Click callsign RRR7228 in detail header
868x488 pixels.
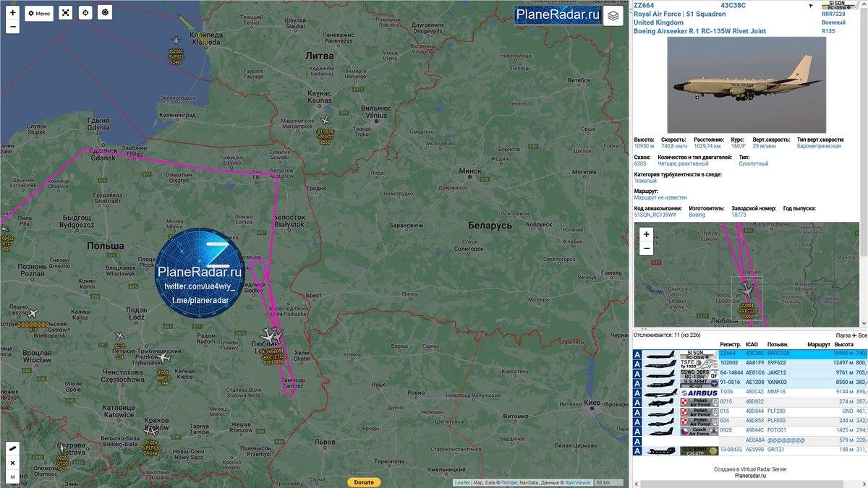tap(833, 14)
